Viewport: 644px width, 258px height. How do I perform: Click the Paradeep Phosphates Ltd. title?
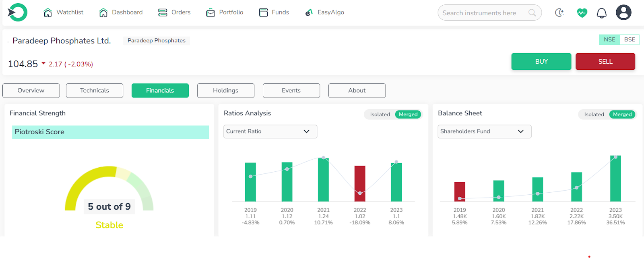point(62,41)
